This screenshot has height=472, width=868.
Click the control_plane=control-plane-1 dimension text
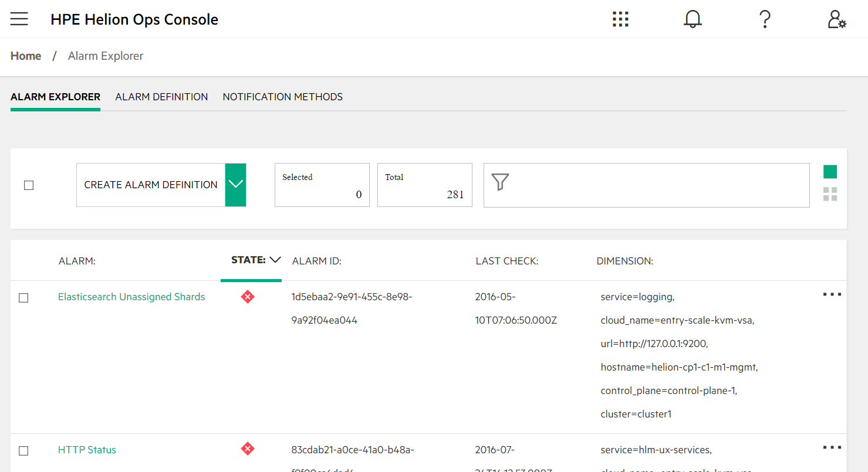point(669,390)
